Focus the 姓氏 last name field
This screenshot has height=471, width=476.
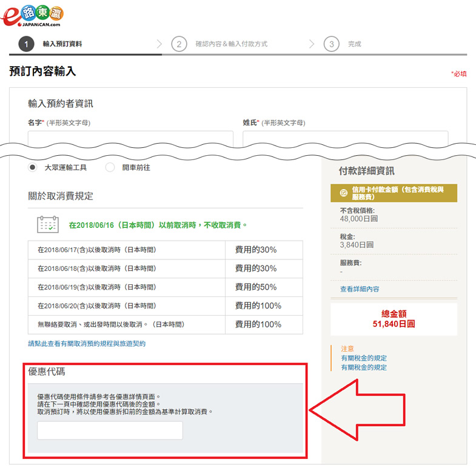pyautogui.click(x=345, y=138)
